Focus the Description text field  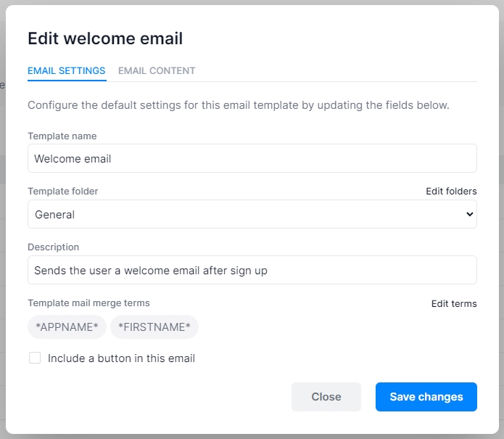252,270
